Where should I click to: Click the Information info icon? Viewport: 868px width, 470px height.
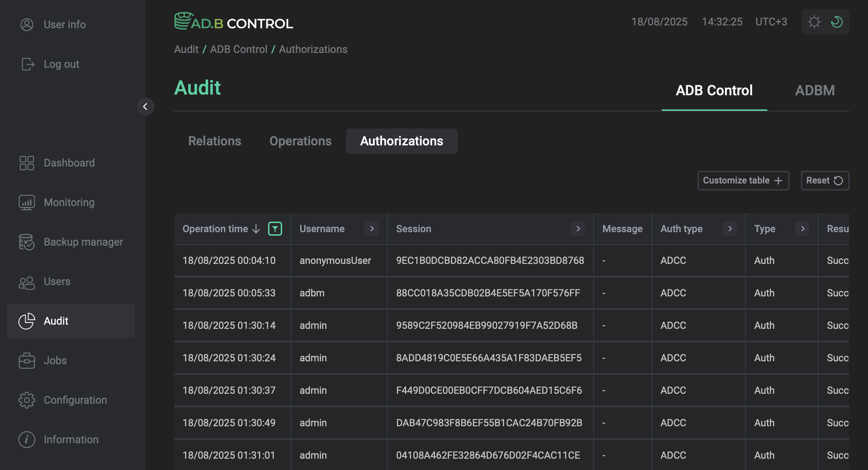[26, 439]
